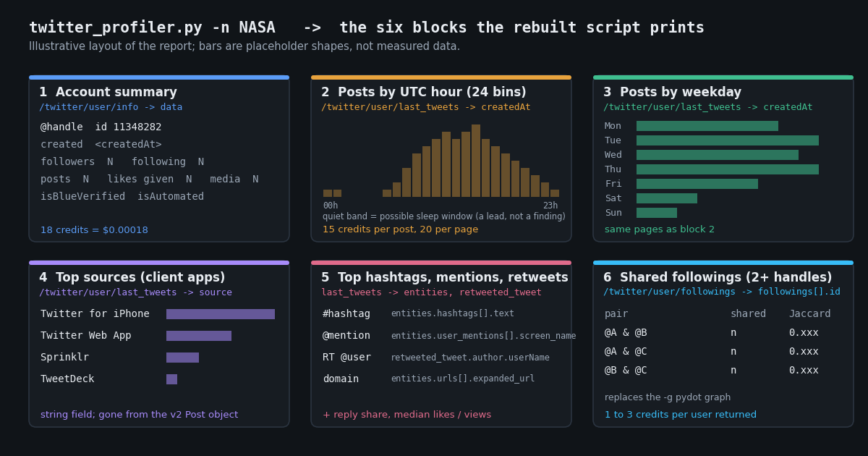The width and height of the screenshot is (868, 456).
Task: Click '15 credits per post, 20 per page'
Action: (400, 229)
